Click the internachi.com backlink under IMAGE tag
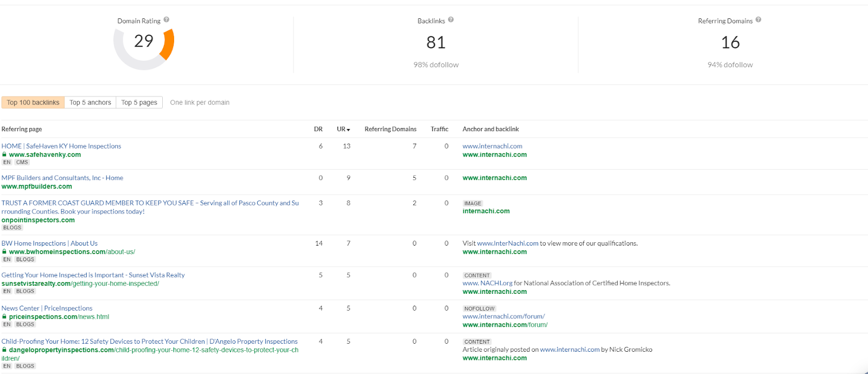The width and height of the screenshot is (868, 374). tap(486, 211)
